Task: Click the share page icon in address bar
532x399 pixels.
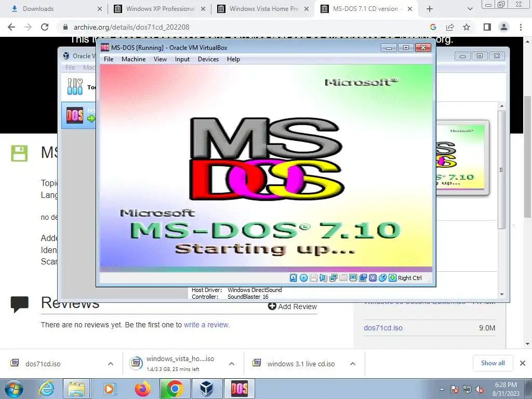Action: [450, 27]
